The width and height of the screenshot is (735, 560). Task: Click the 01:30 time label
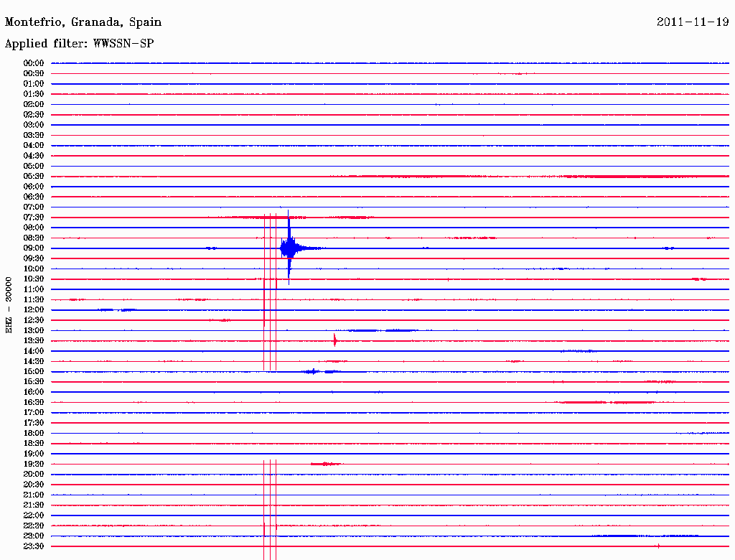point(34,94)
